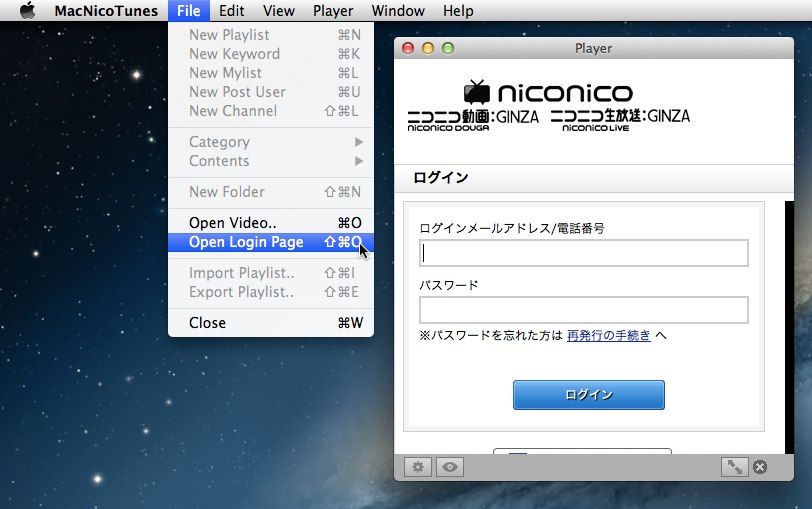
Task: Close the File menu in menu bar
Action: click(188, 10)
